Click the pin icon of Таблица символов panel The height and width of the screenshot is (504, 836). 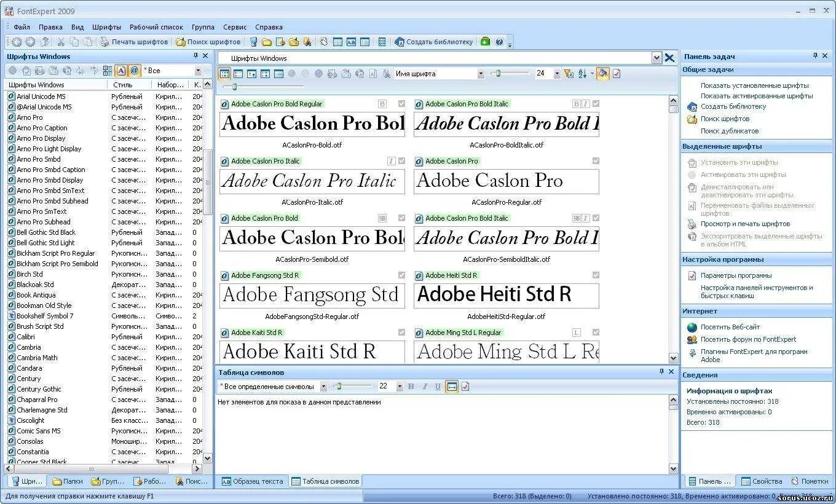coord(662,372)
